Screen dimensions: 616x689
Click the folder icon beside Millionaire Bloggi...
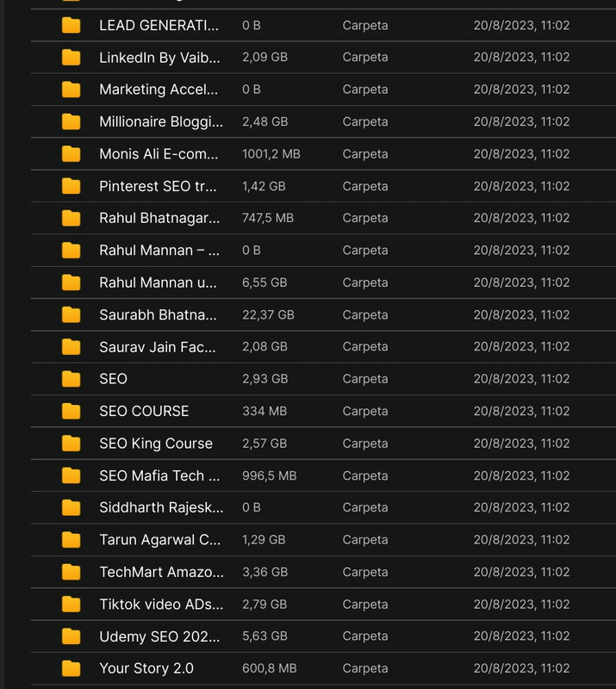(x=71, y=121)
